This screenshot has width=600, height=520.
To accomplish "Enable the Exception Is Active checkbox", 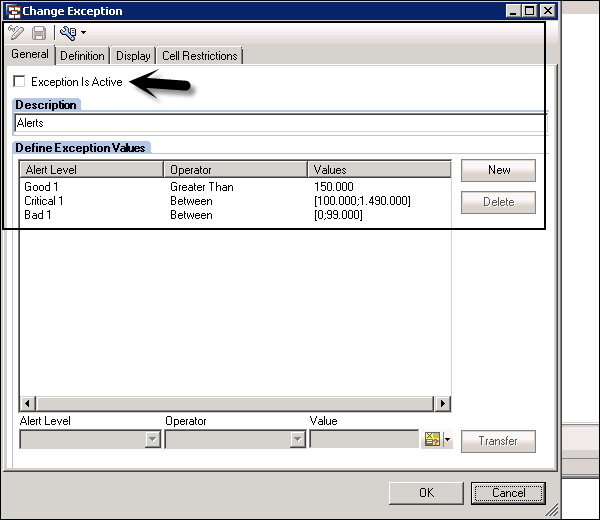I will 20,82.
